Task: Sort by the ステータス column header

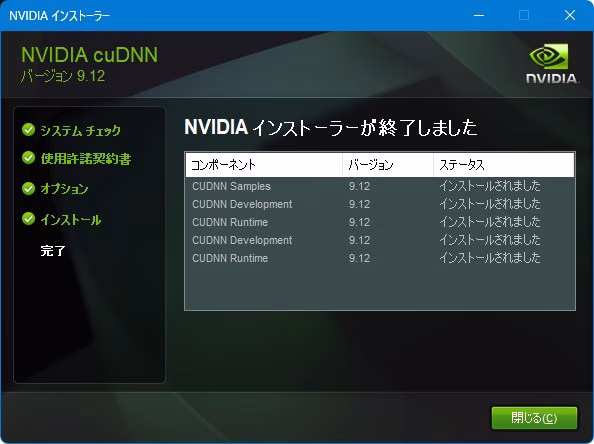Action: (504, 165)
